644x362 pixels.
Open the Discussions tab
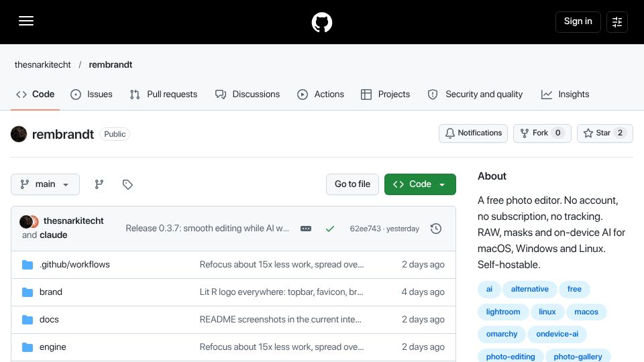coord(248,95)
